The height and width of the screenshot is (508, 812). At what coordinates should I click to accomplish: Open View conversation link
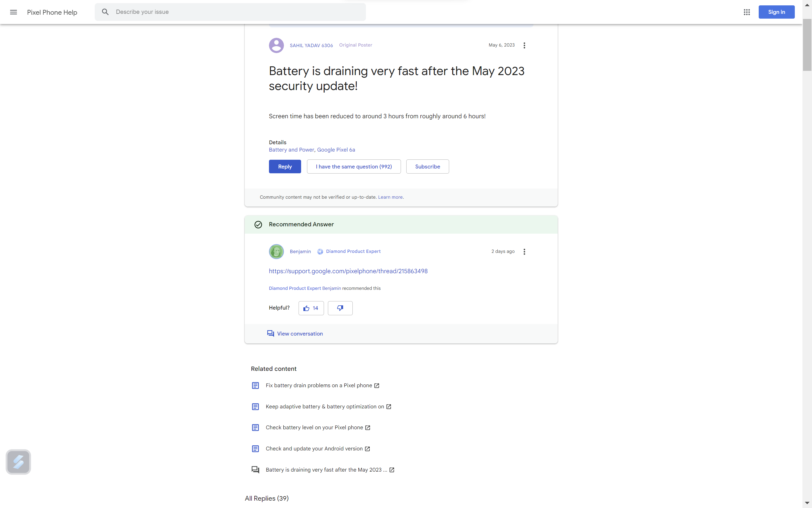click(x=300, y=334)
